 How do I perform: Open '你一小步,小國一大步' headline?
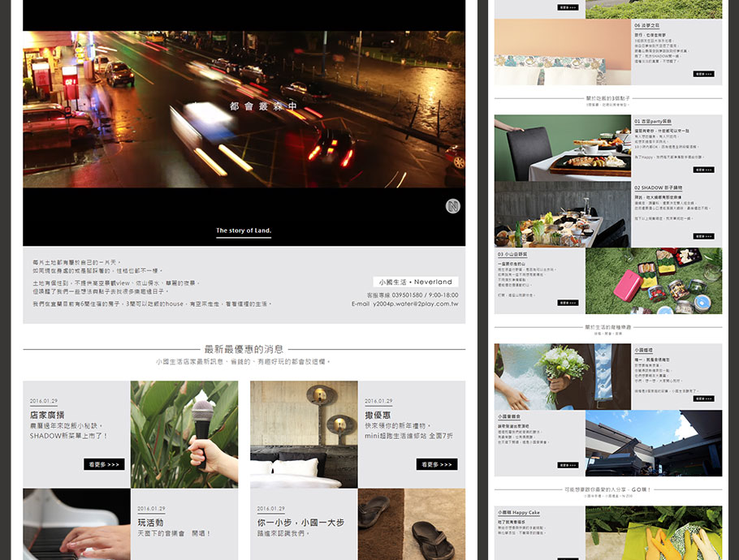[x=300, y=523]
